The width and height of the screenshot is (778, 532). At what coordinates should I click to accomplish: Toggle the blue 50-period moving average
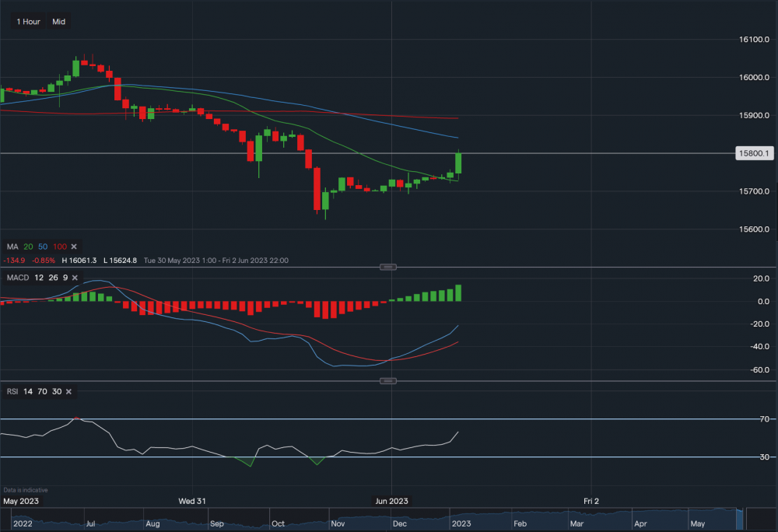[42, 247]
